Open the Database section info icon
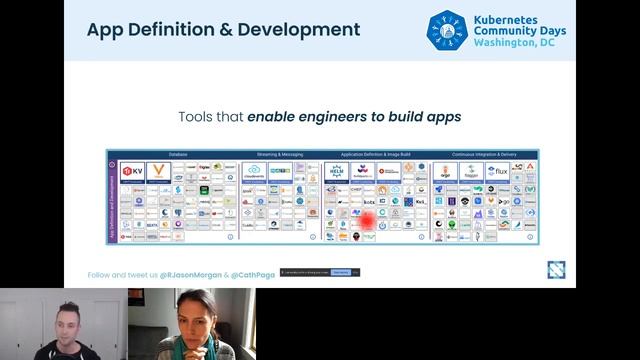The image size is (640, 360). click(x=230, y=237)
